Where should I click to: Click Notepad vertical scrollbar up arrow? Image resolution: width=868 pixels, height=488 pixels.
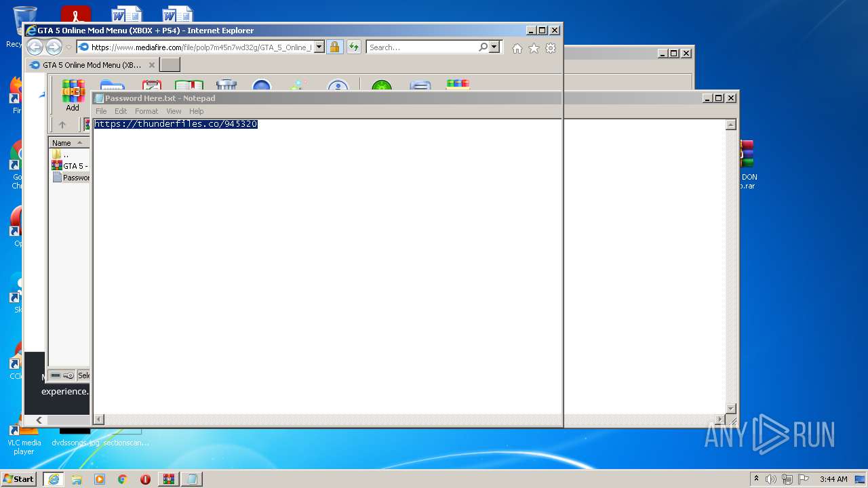pyautogui.click(x=731, y=125)
